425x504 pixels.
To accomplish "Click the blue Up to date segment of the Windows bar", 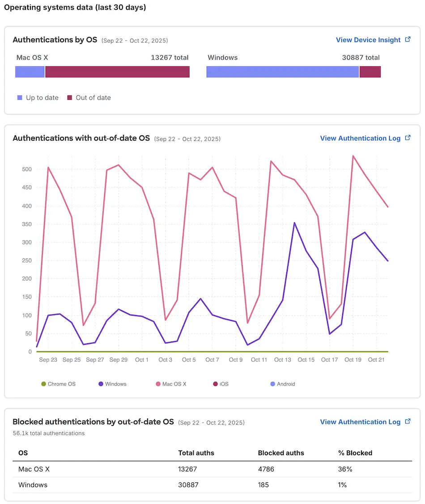I will (282, 72).
